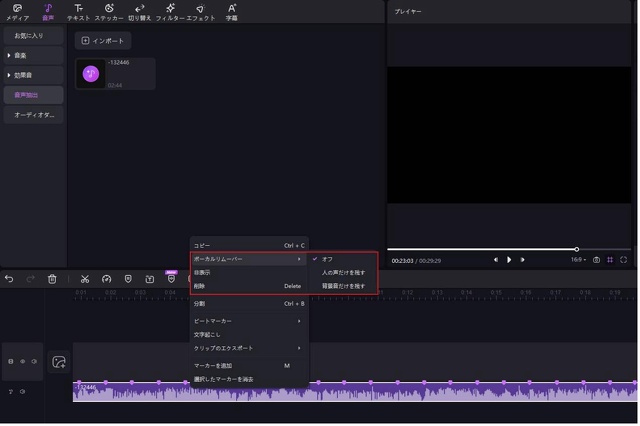Image resolution: width=640 pixels, height=426 pixels.
Task: Toggle the purple grid guides icon in player
Action: click(x=611, y=260)
